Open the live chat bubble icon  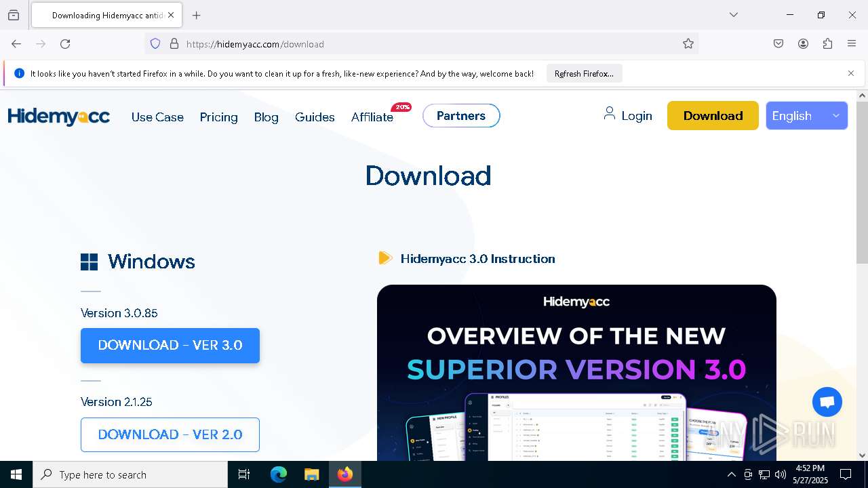tap(827, 403)
